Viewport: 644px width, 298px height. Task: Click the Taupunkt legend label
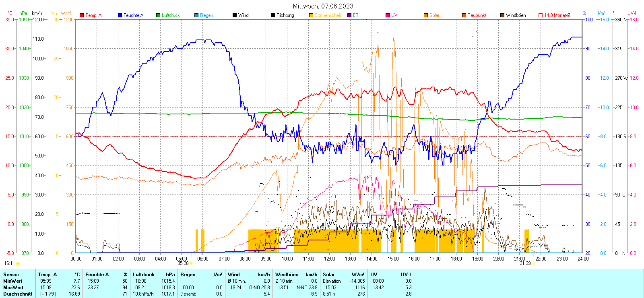(x=477, y=15)
